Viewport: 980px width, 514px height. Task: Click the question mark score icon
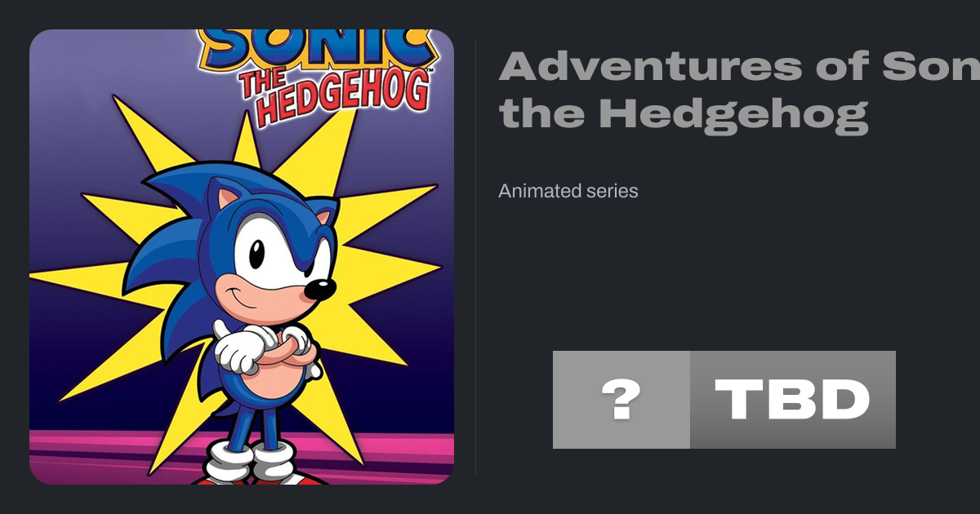pos(621,400)
